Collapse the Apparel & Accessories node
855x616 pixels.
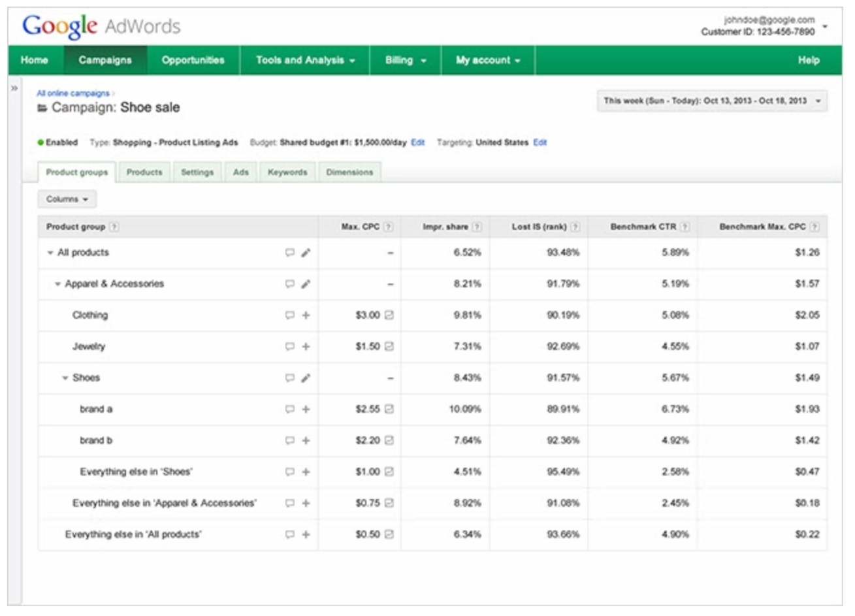coord(57,285)
